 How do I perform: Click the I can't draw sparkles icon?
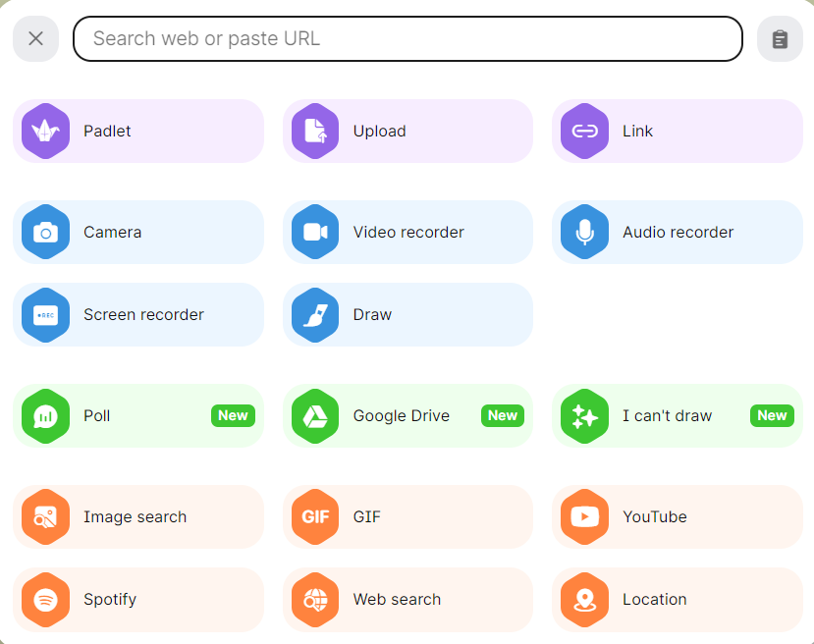[x=584, y=415]
